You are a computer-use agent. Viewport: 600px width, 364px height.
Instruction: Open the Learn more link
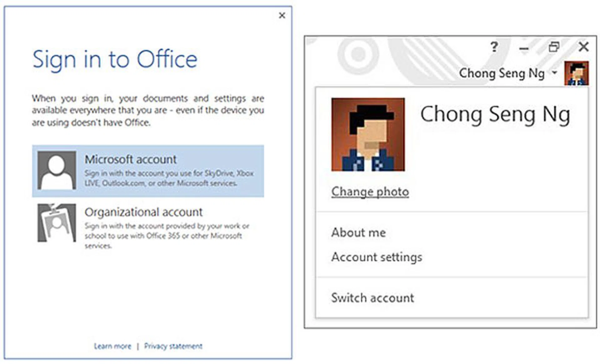point(112,346)
